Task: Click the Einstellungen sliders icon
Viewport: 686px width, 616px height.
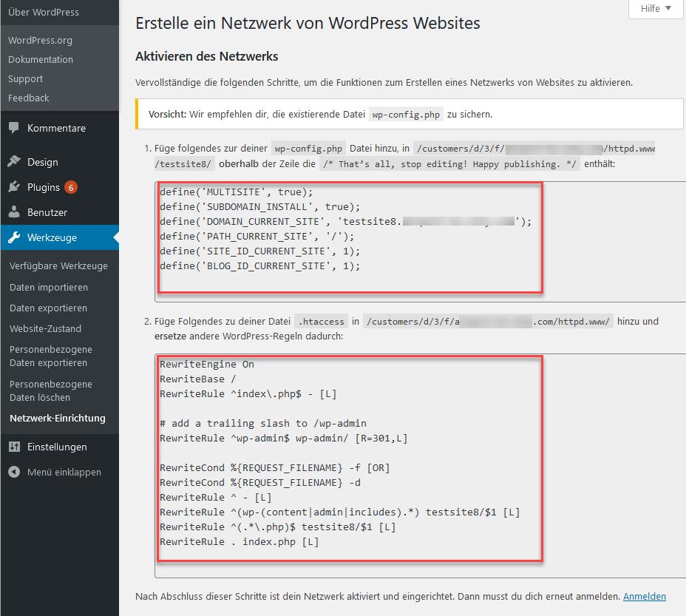Action: tap(14, 447)
